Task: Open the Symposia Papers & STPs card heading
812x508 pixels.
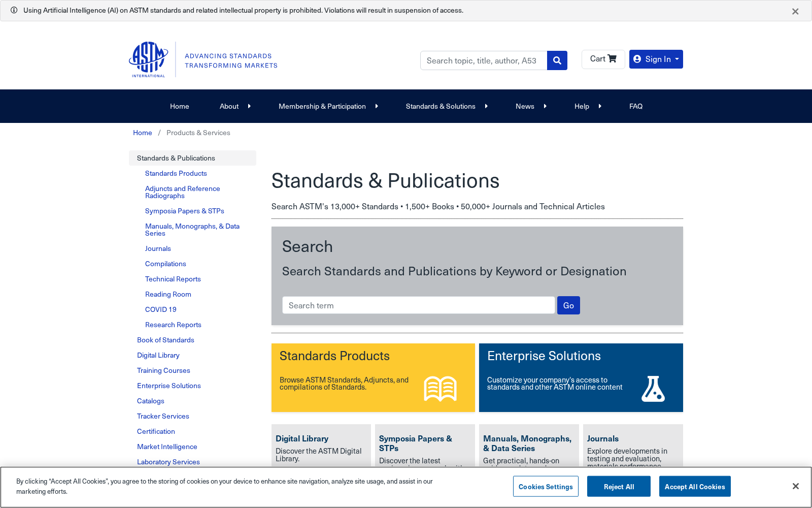Action: click(x=416, y=443)
